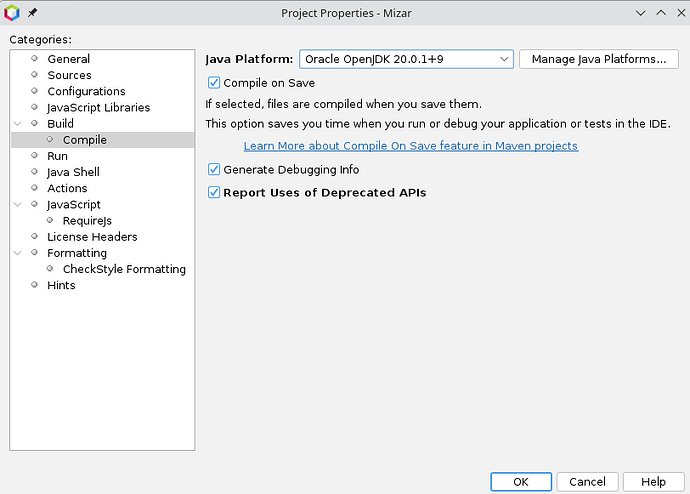The height and width of the screenshot is (494, 690).
Task: Toggle Report Uses of Deprecated APIs
Action: point(214,192)
